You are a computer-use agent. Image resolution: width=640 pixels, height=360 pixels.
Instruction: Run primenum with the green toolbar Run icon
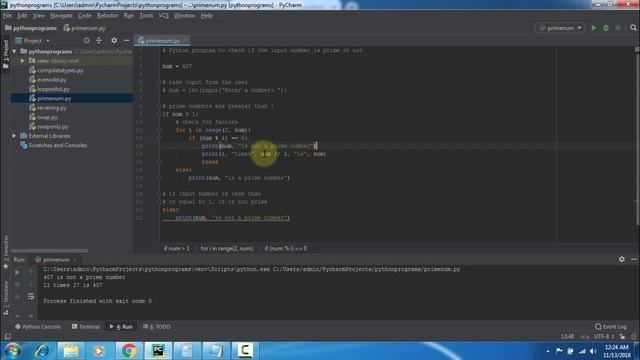click(594, 28)
